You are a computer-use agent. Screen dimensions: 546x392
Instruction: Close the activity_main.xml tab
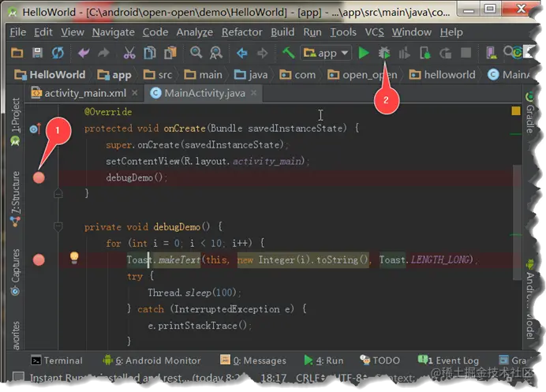[x=135, y=93]
